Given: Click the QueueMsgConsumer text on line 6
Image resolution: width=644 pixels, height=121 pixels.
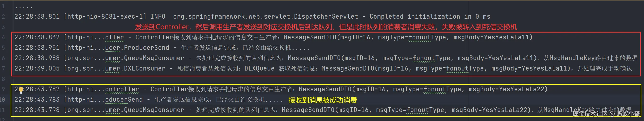Looking at the screenshot, I should pyautogui.click(x=154, y=58).
